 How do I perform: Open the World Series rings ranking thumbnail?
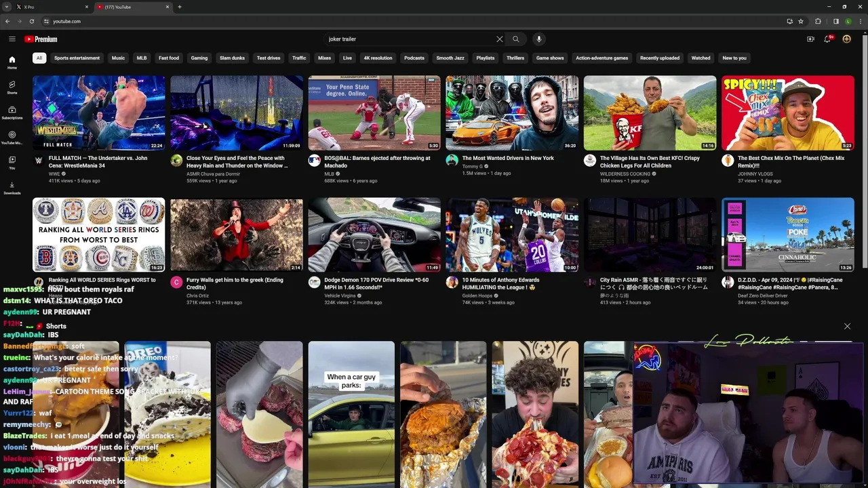tap(99, 235)
